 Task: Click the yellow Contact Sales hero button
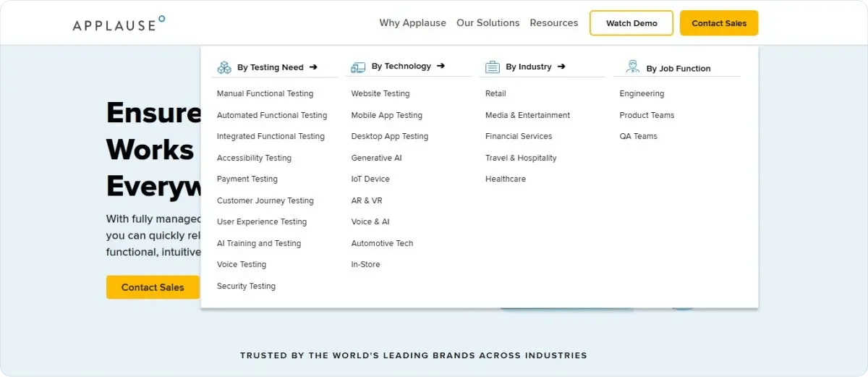(x=153, y=287)
